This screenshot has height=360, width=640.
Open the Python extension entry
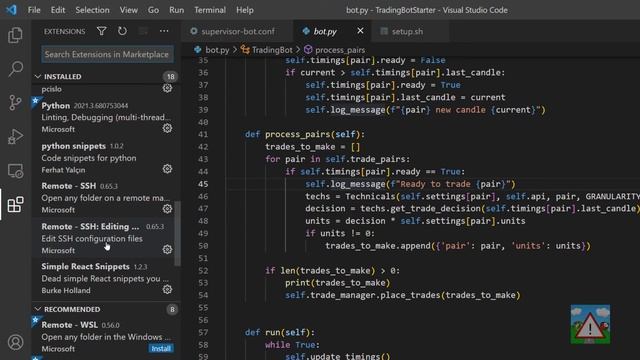[106, 117]
